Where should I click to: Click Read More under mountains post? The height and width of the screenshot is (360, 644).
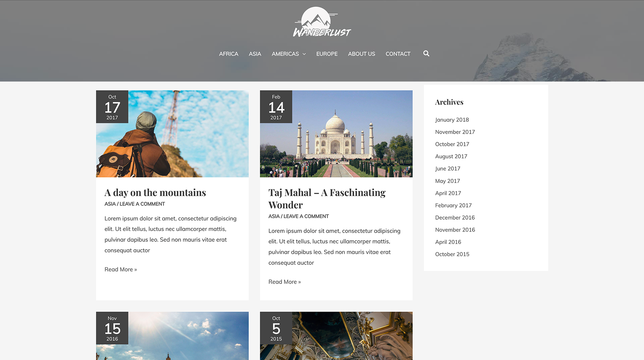tap(120, 269)
